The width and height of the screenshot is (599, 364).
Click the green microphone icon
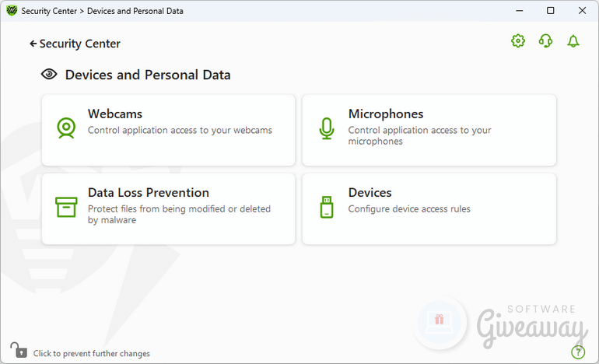[327, 128]
